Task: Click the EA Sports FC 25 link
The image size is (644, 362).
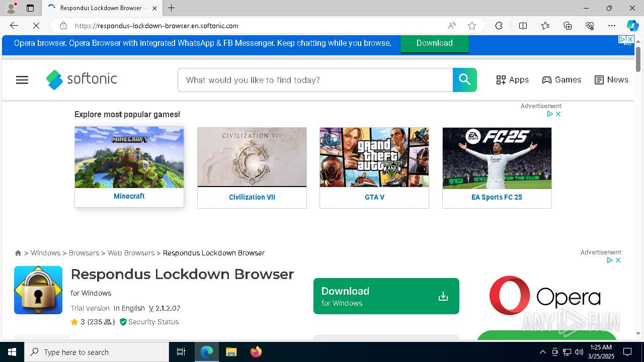Action: [x=497, y=197]
